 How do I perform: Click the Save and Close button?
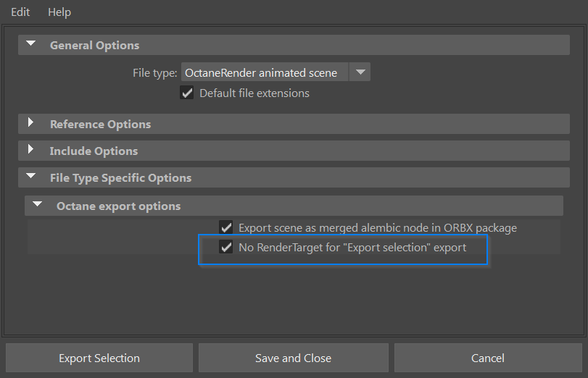pos(293,358)
